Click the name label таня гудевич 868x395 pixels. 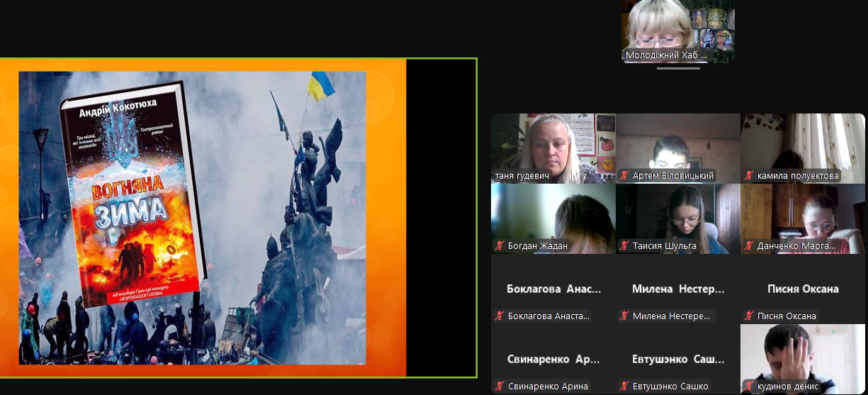tap(522, 176)
